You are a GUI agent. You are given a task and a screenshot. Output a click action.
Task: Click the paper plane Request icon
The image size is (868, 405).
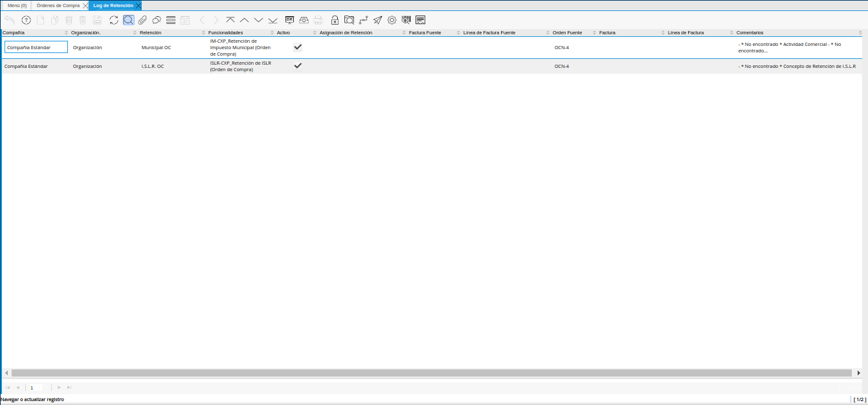tap(377, 20)
